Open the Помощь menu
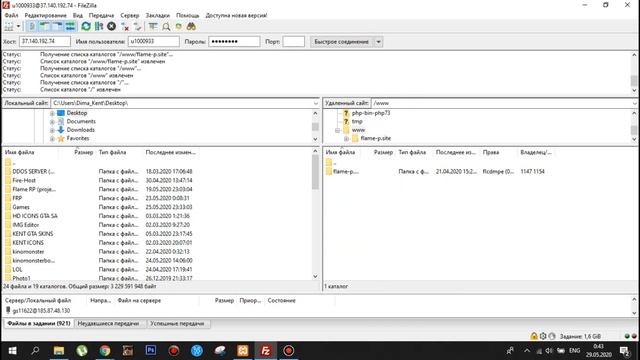Image resolution: width=640 pixels, height=360 pixels. tap(188, 15)
